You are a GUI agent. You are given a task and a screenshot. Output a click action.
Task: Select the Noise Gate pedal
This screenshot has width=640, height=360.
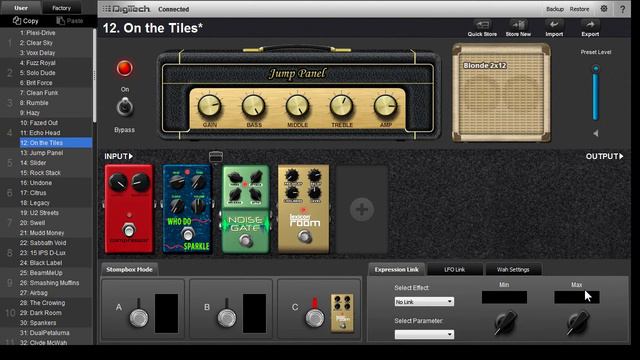pos(245,209)
